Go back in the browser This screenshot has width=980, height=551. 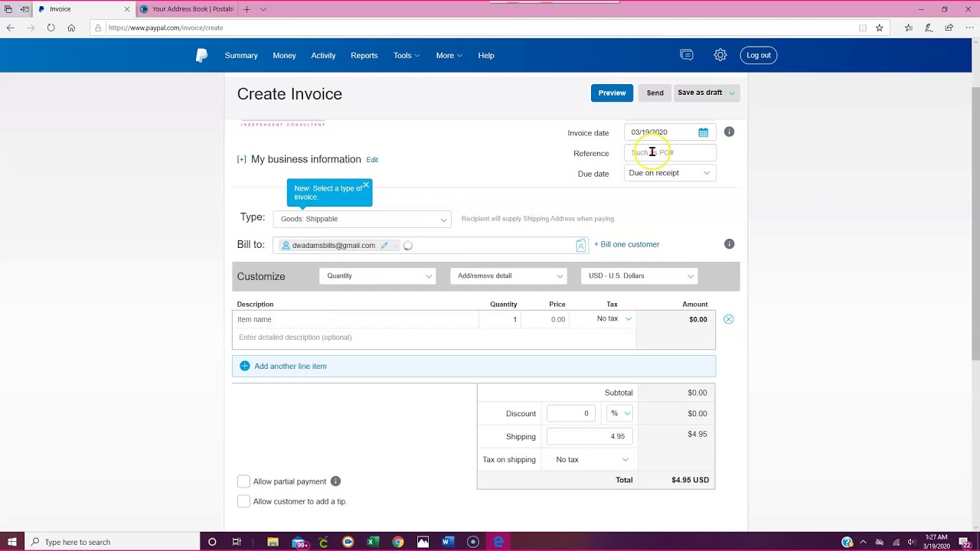coord(11,28)
